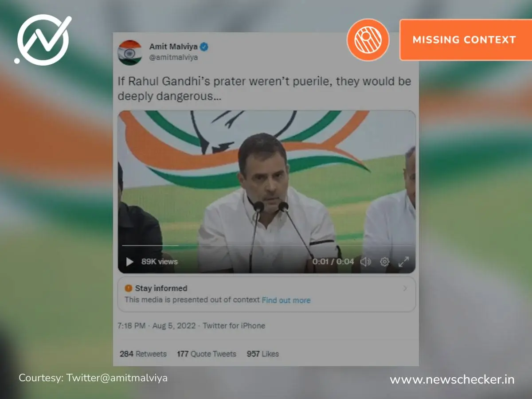Screen dimensions: 532x399
Task: Open the @amitmalviya handle
Action: click(x=173, y=57)
